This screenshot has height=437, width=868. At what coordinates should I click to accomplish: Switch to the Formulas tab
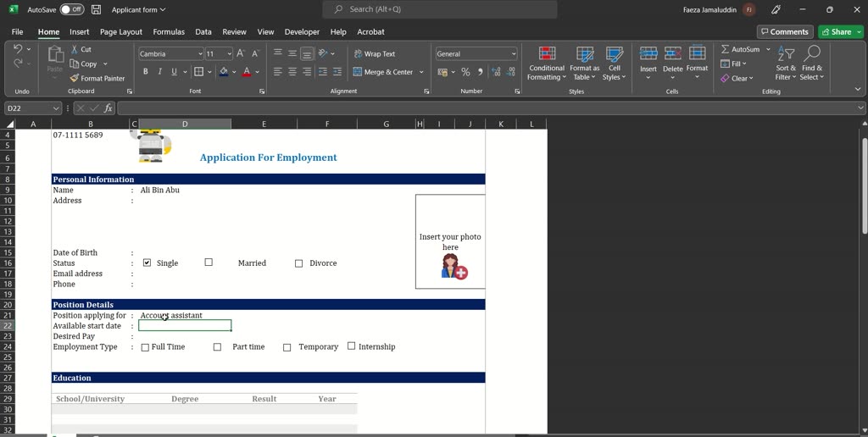169,31
